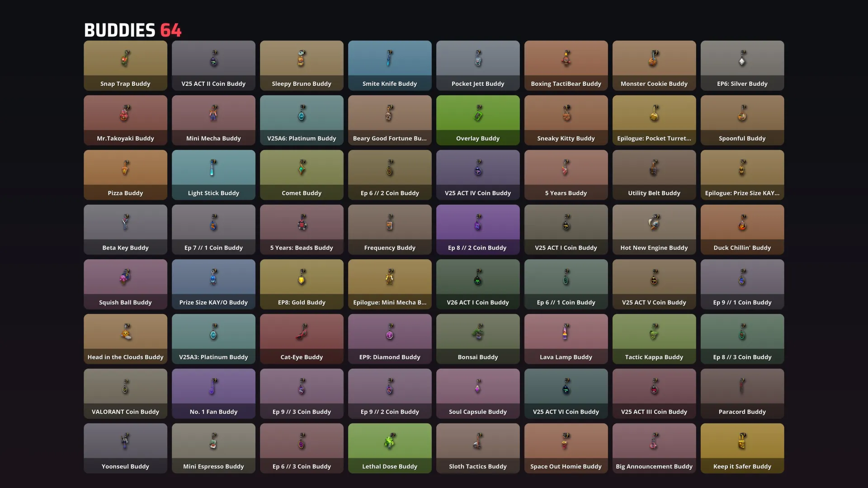Click the "Ep 6 // 1 Coin Buddy" label
868x488 pixels.
point(566,302)
